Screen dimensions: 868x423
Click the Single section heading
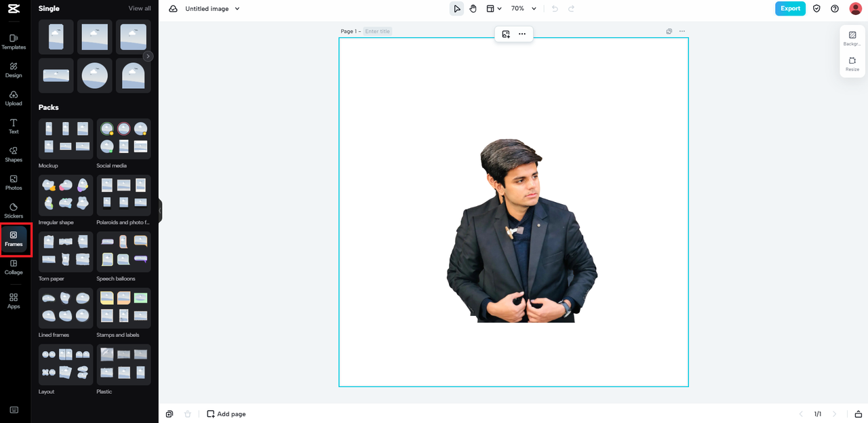pos(50,8)
